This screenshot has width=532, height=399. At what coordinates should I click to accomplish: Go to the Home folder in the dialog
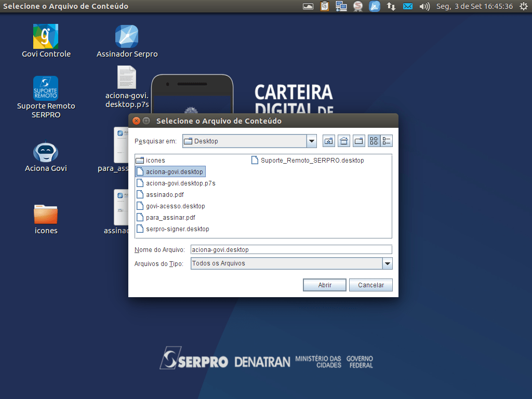pos(344,141)
